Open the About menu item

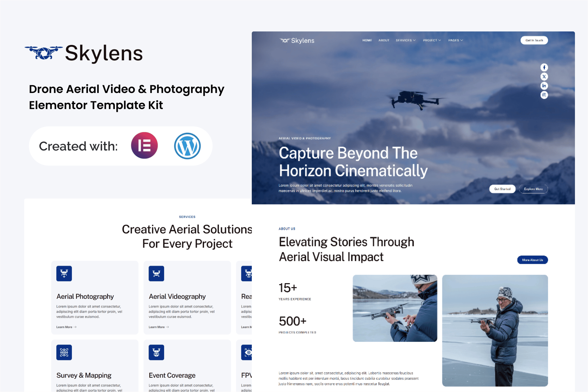384,40
